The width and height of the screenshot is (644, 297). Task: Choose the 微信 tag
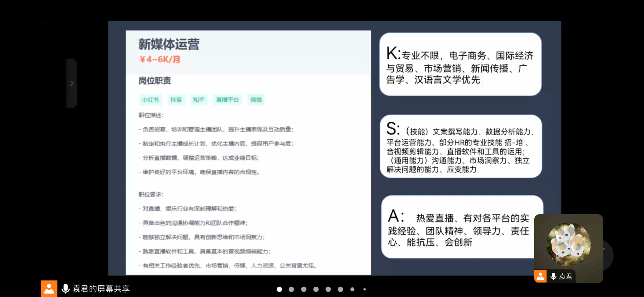[256, 100]
